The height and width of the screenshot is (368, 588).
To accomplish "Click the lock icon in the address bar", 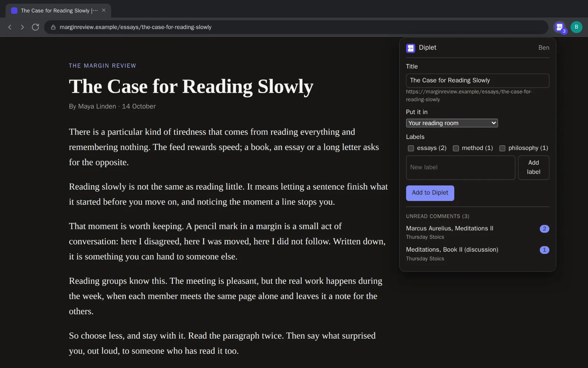I will 53,27.
